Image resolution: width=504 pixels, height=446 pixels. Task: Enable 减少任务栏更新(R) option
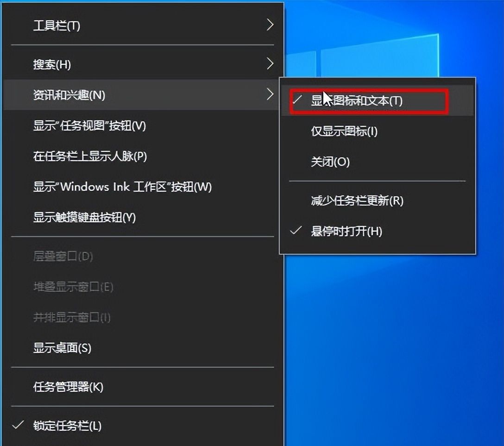[378, 201]
